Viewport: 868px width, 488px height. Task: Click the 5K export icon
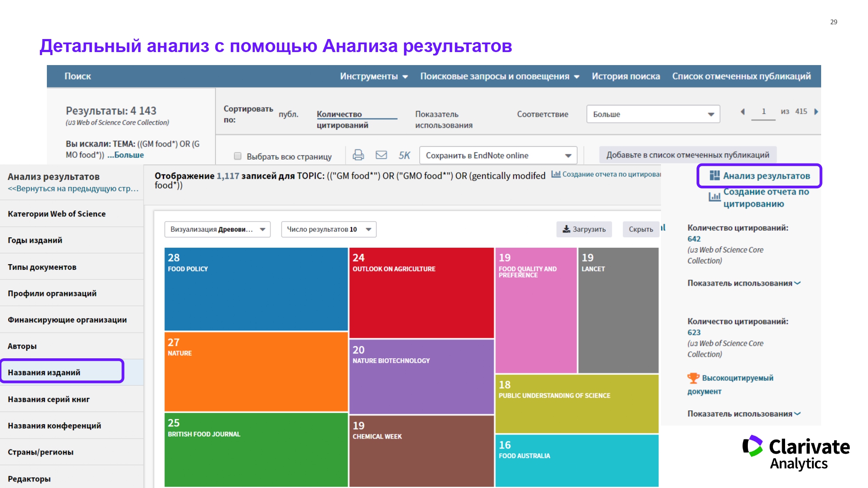(x=404, y=155)
